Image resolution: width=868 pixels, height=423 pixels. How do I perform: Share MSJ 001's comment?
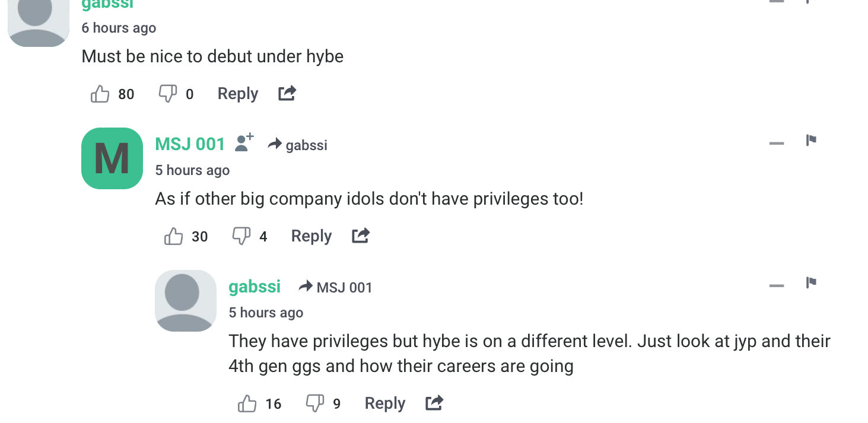click(361, 236)
